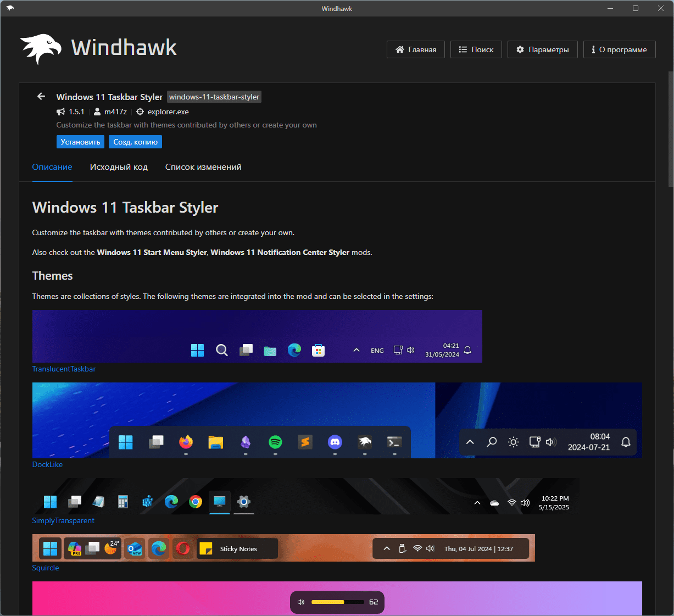Click the Edge icon in TranslucentTaskbar preview
The height and width of the screenshot is (616, 674).
(294, 350)
